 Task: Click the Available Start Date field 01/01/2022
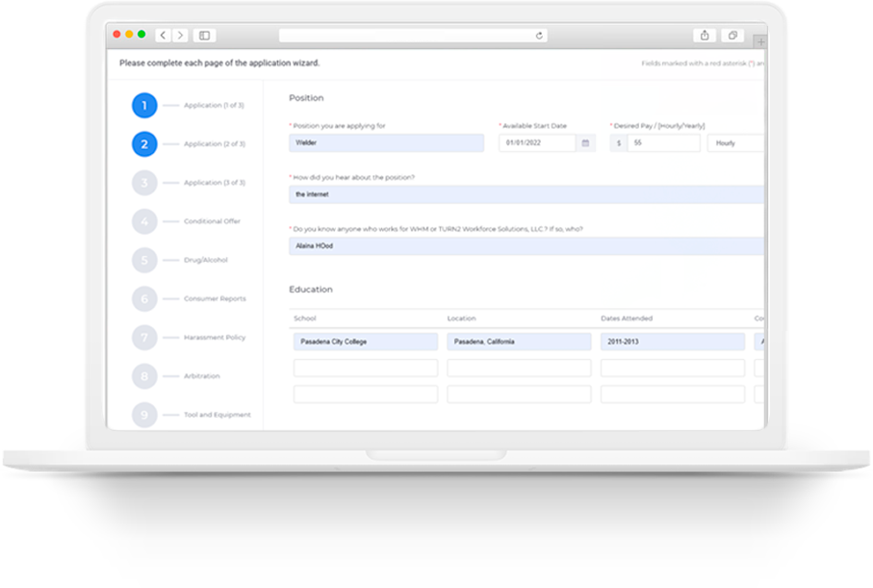pos(537,143)
